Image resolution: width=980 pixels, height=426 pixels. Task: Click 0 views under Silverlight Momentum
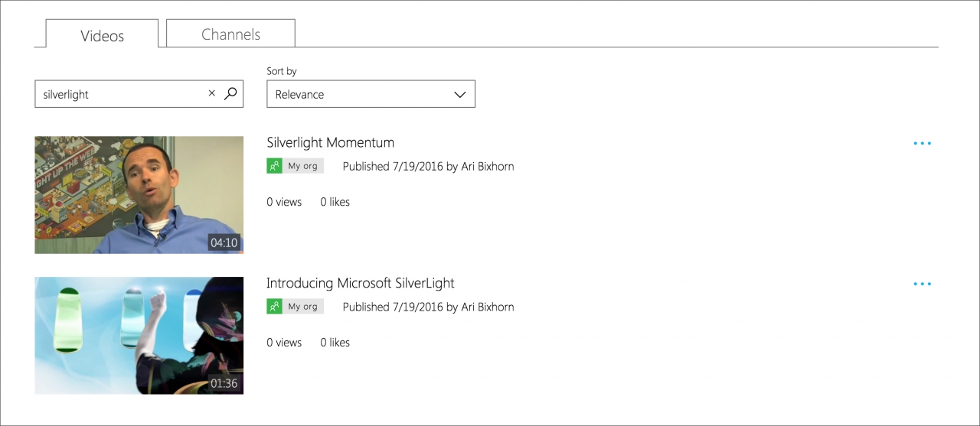284,202
